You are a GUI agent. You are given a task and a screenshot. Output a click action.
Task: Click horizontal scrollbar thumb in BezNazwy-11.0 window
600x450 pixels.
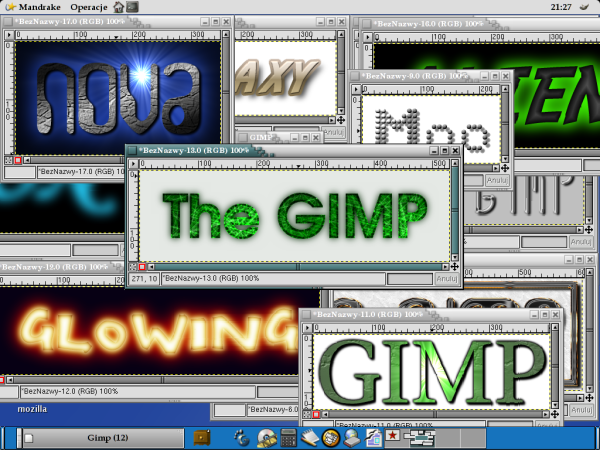(x=436, y=414)
